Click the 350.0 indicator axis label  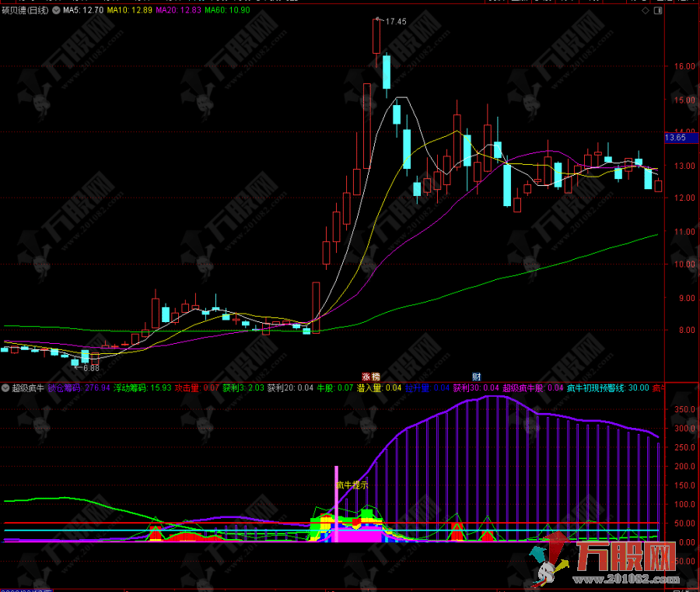684,409
